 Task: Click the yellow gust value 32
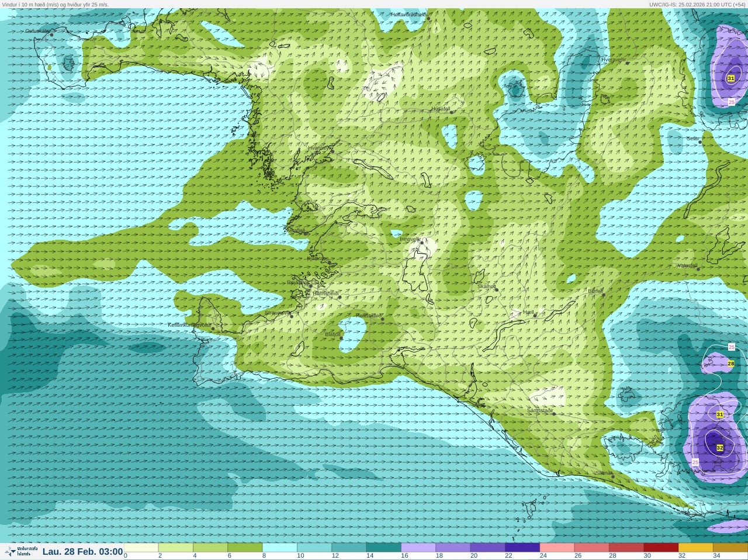tap(720, 448)
